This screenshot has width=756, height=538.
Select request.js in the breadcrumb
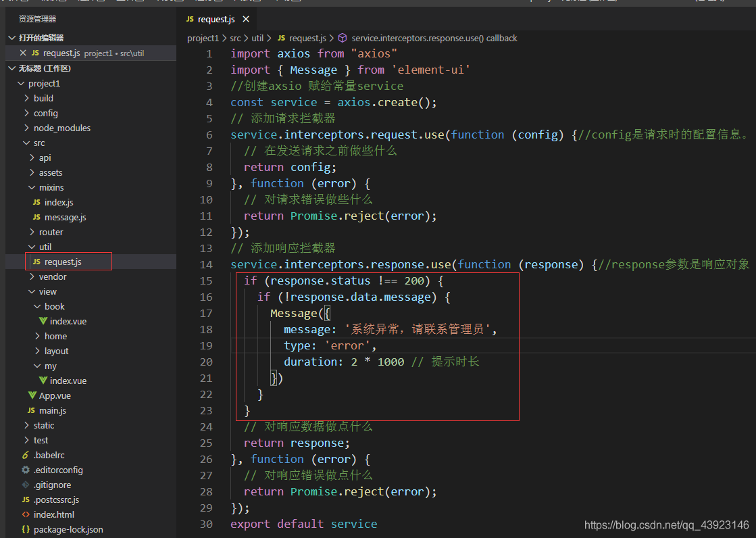[x=307, y=38]
